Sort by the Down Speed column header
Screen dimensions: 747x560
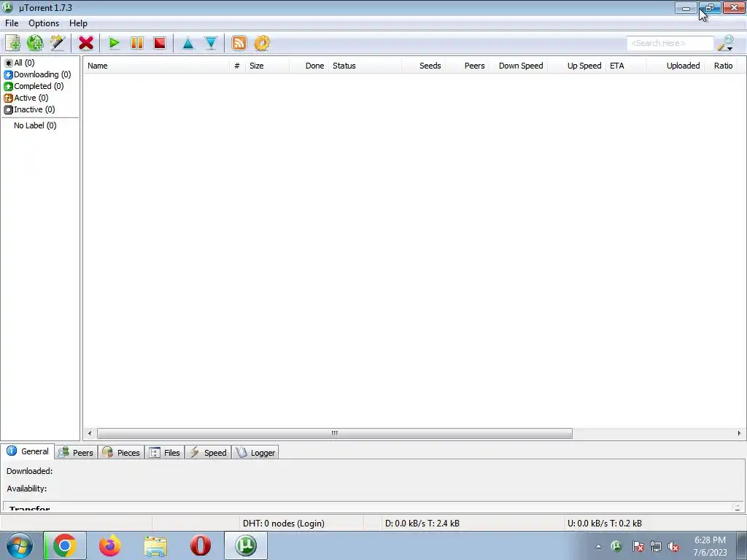tap(519, 66)
